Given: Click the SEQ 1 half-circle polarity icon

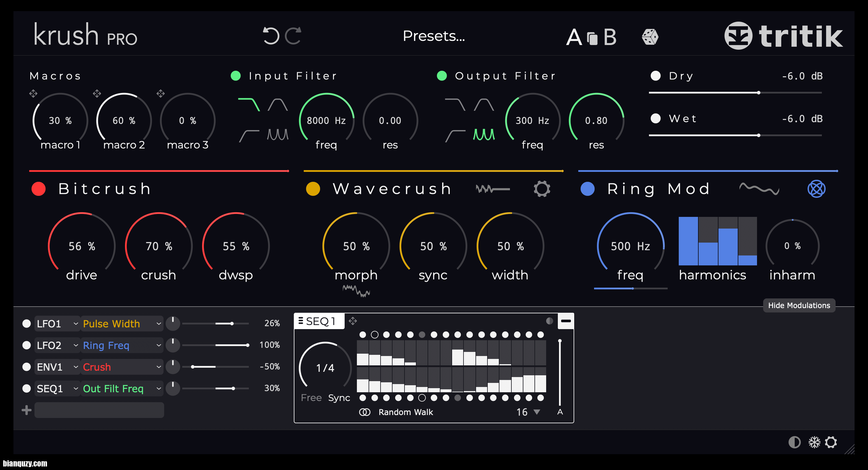Looking at the screenshot, I should click(x=549, y=321).
